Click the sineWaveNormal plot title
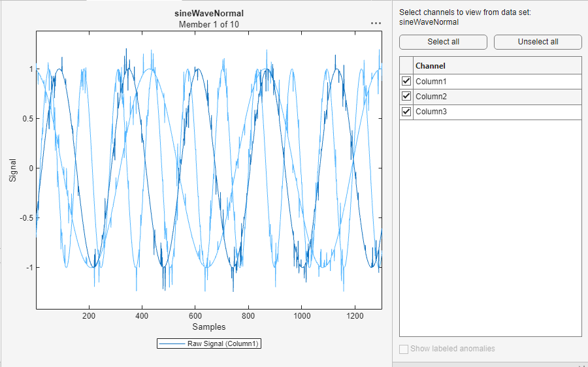588x367 pixels. tap(209, 13)
